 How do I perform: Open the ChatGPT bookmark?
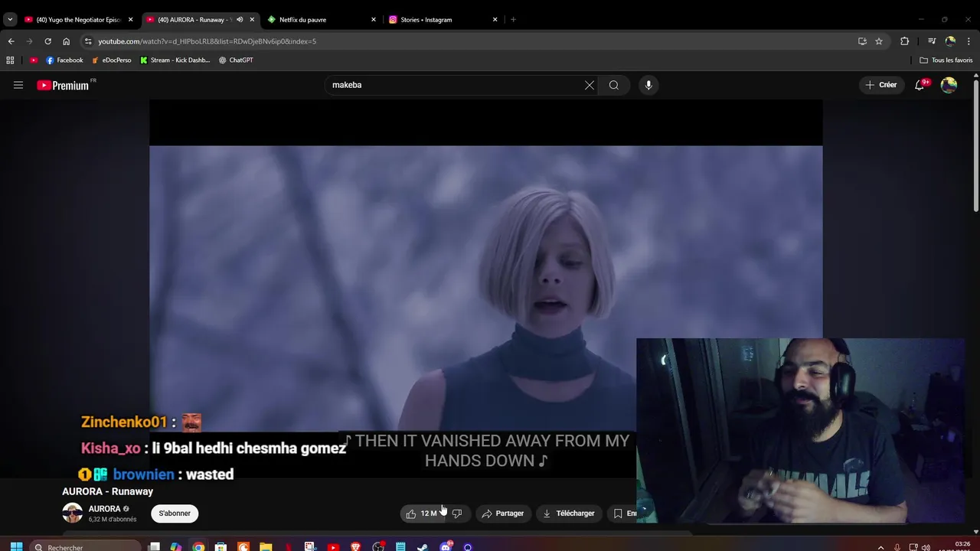(x=236, y=60)
